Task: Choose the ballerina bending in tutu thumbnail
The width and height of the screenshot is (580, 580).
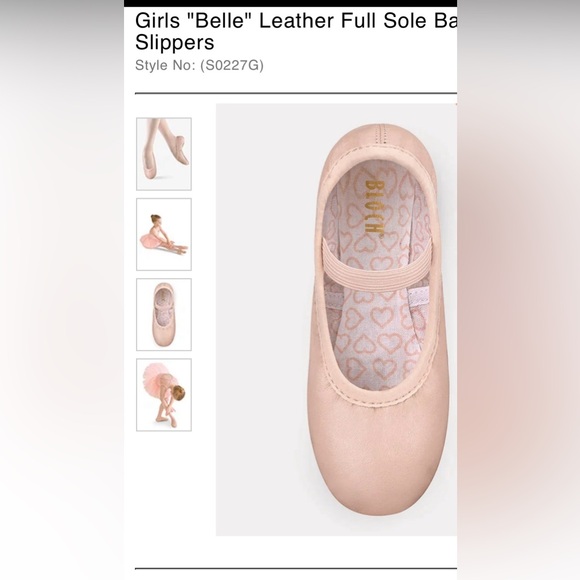Action: point(164,395)
